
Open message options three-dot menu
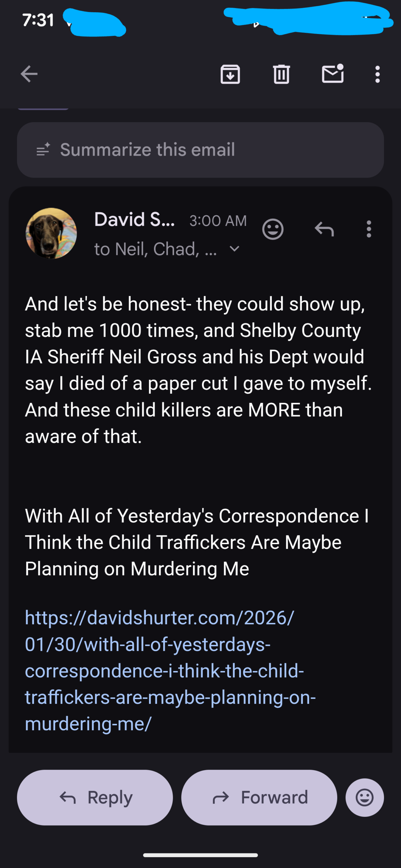point(369,230)
